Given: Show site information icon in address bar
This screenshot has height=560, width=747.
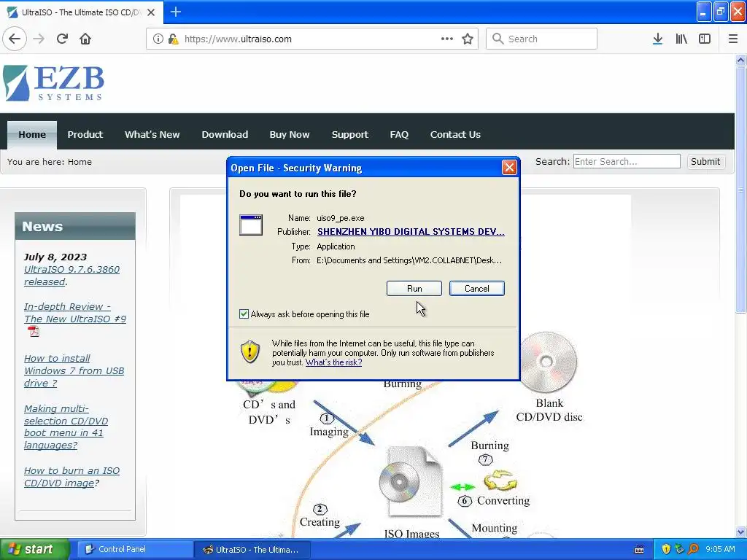Looking at the screenshot, I should click(158, 39).
